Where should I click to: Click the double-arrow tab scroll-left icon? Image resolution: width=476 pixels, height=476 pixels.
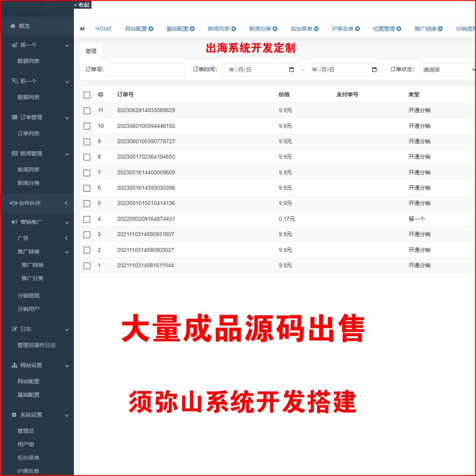82,29
